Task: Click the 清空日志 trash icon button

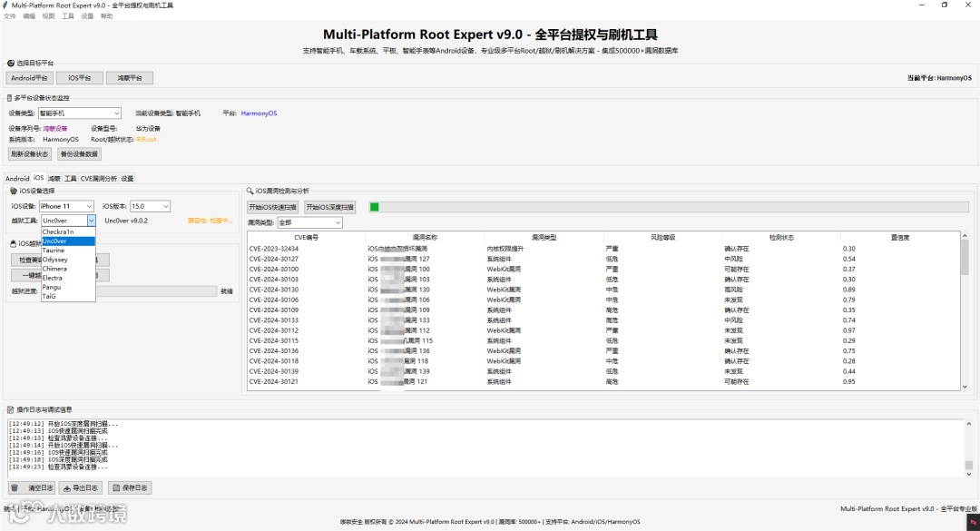Action: pos(31,487)
